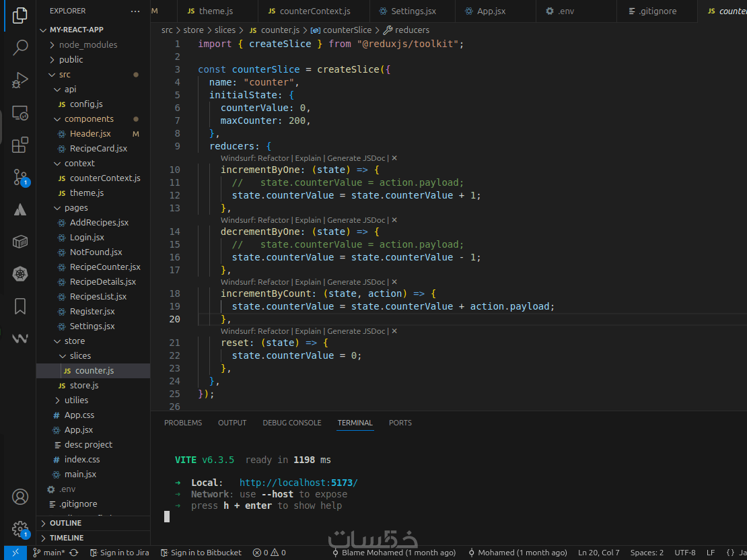747x560 pixels.
Task: Open the localhost:5173 link in terminal
Action: coord(298,483)
